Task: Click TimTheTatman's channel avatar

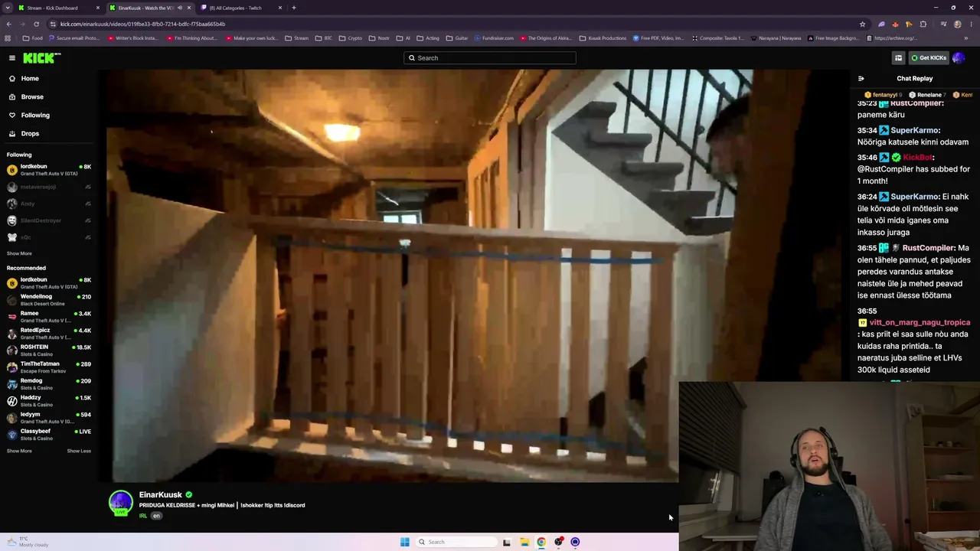Action: 12,367
